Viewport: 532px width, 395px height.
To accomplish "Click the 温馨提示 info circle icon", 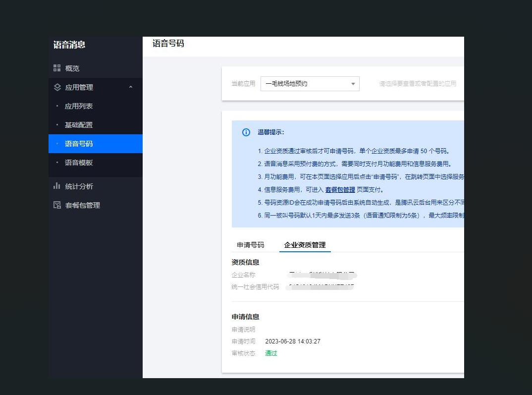I will click(x=246, y=132).
